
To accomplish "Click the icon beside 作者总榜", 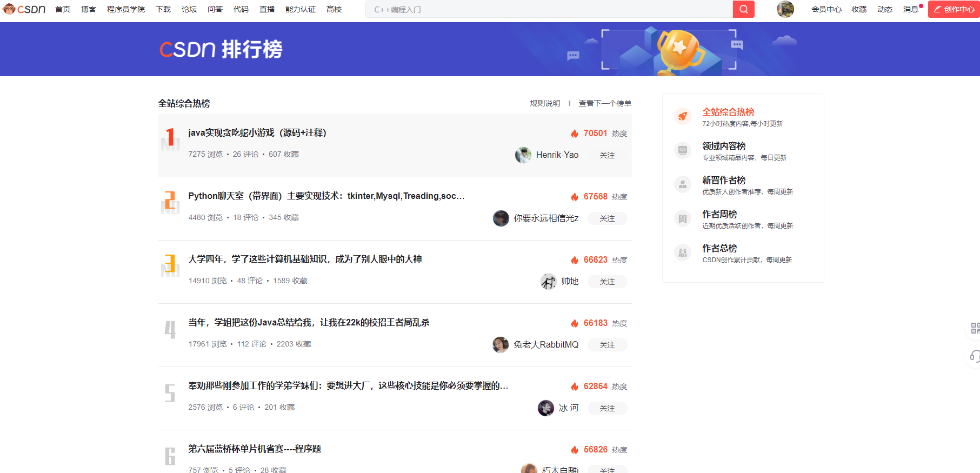I will click(683, 252).
